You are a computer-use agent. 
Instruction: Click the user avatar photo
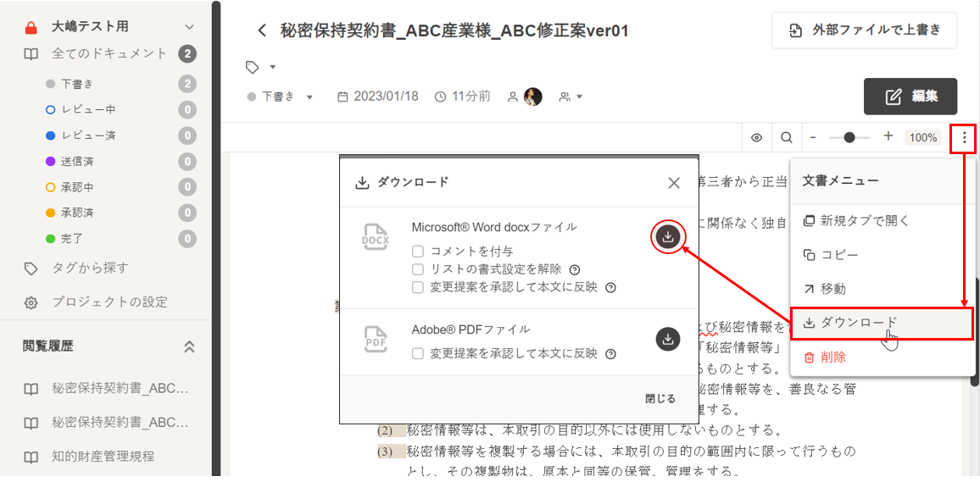[x=532, y=97]
